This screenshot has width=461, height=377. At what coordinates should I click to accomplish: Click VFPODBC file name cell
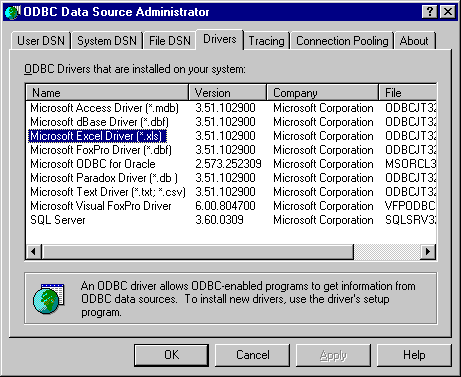pos(410,206)
